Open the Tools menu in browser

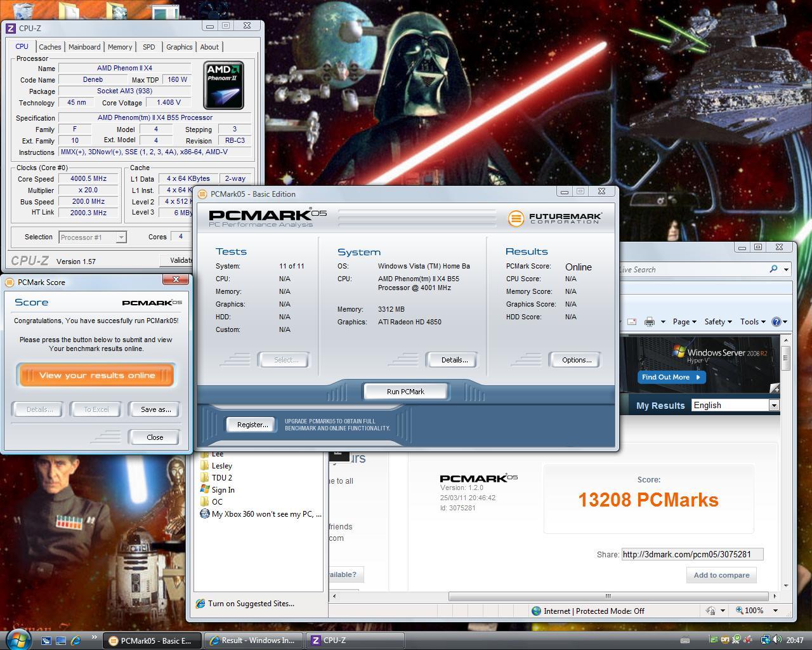(752, 322)
